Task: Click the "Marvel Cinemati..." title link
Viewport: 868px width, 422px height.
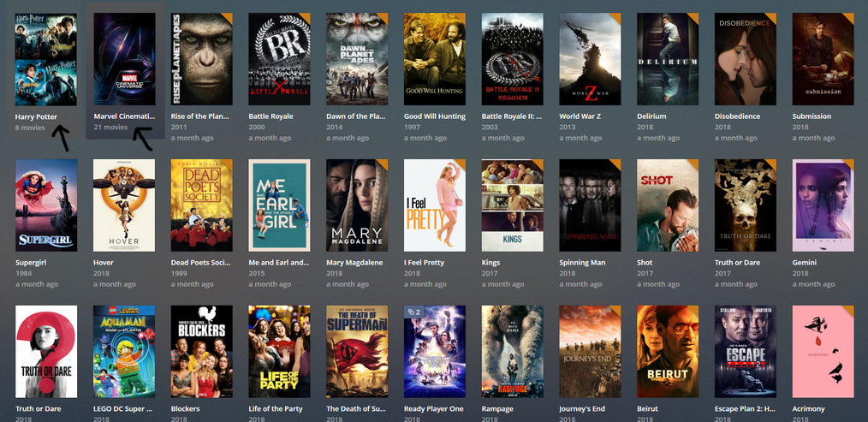Action: 124,117
